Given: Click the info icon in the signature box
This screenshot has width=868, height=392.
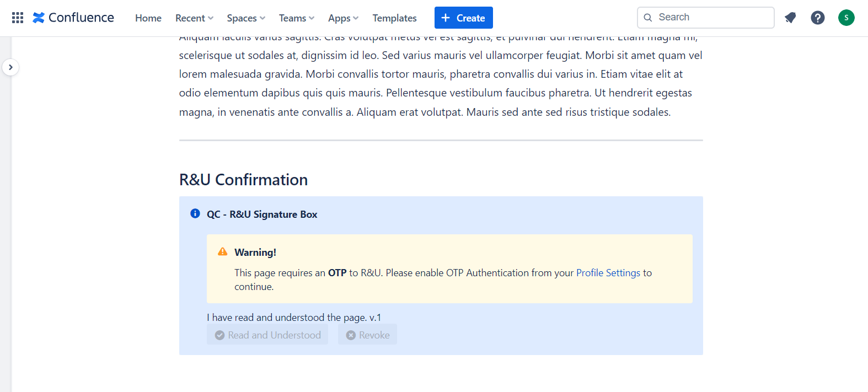Looking at the screenshot, I should (x=195, y=213).
